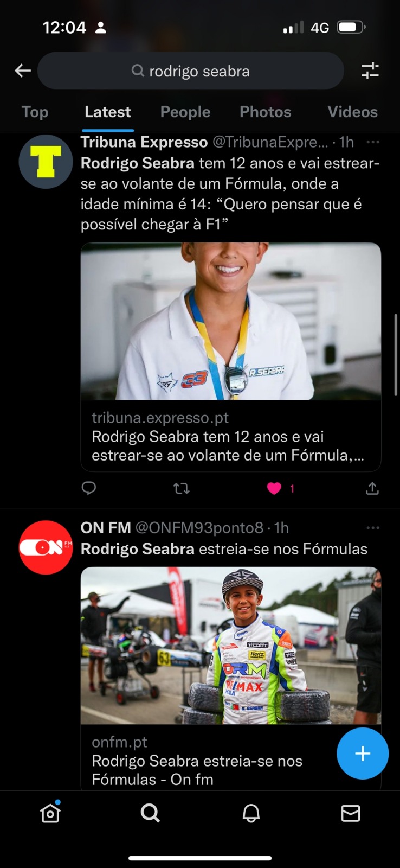This screenshot has height=868, width=400.
Task: Open Tribuna Expresso profile avatar
Action: (46, 162)
